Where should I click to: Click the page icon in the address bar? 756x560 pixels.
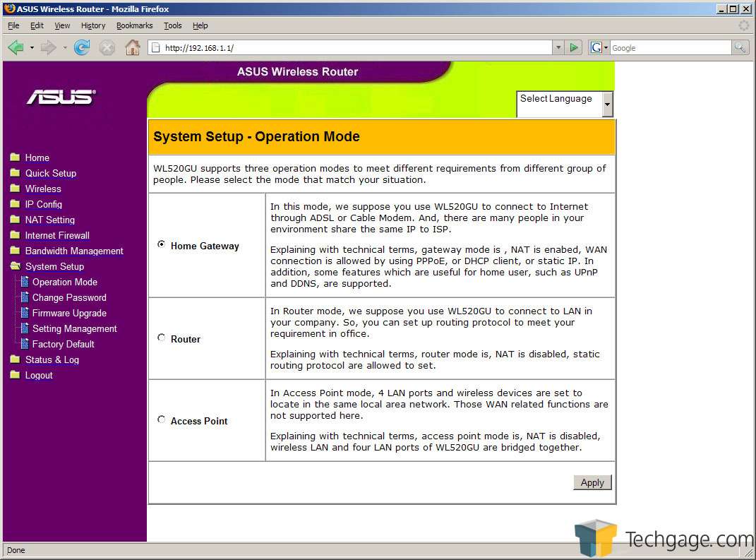tap(156, 47)
